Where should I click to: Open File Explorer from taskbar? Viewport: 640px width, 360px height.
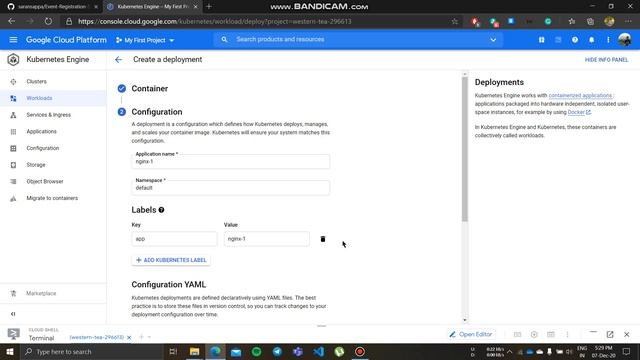194,351
